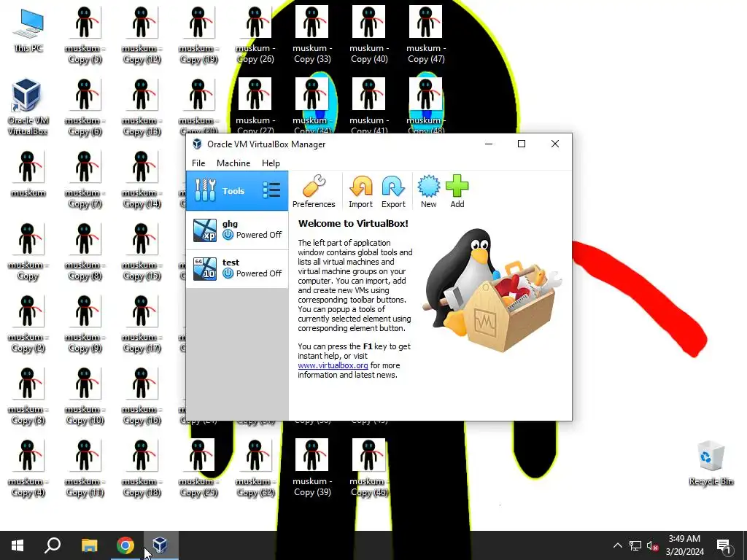Image resolution: width=747 pixels, height=560 pixels.
Task: Select muskum - Copy (33) desktop file
Action: pyautogui.click(x=312, y=35)
